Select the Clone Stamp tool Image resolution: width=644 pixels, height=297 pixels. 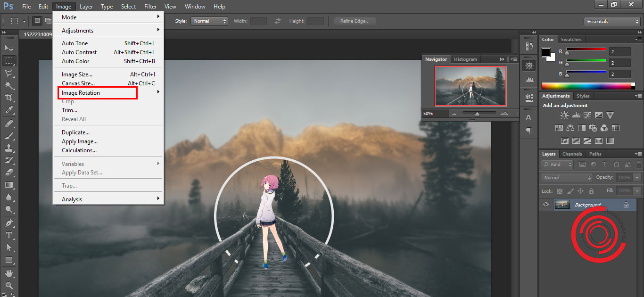pos(9,148)
